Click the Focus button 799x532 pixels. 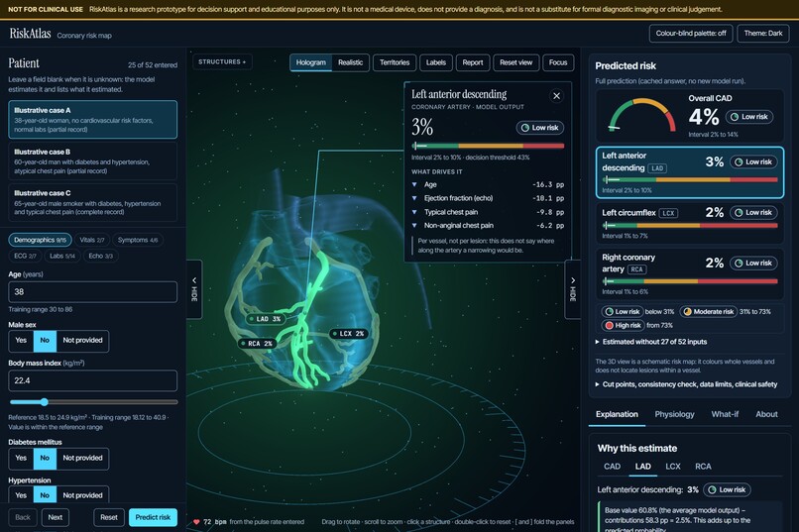(558, 62)
